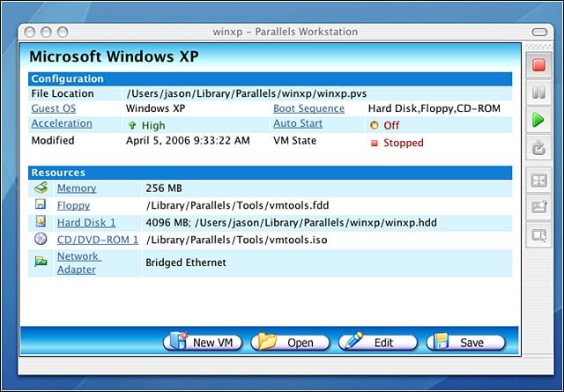The image size is (564, 392).
Task: Pause the virtual machine
Action: coord(538,92)
